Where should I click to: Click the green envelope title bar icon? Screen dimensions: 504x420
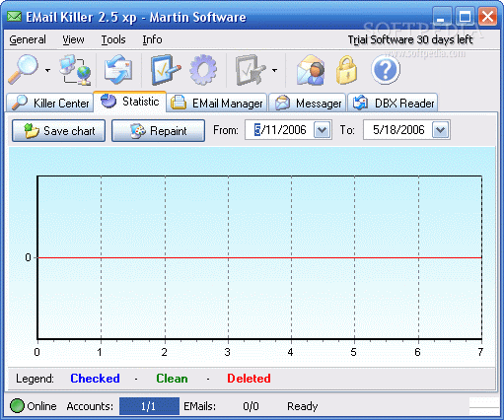coord(14,17)
